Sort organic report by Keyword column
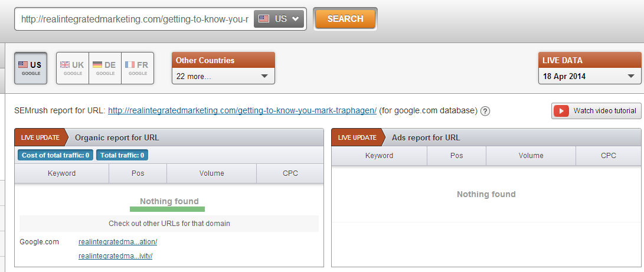This screenshot has width=644, height=272. 61,173
